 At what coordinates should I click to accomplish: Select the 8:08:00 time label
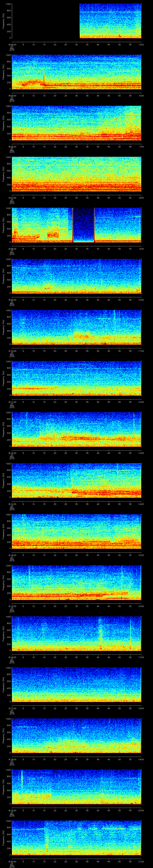pos(12,249)
